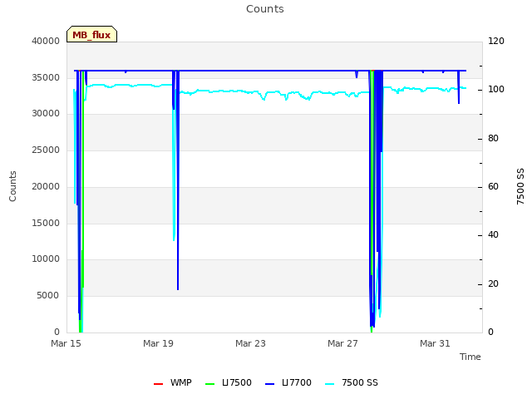Click the MB_flux site label tag
This screenshot has height=399, width=532.
(91, 34)
